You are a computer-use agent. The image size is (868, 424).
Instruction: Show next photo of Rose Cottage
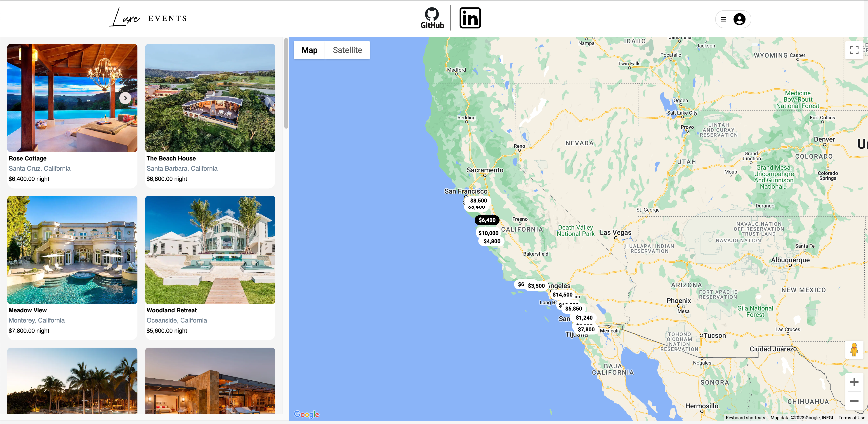(125, 98)
